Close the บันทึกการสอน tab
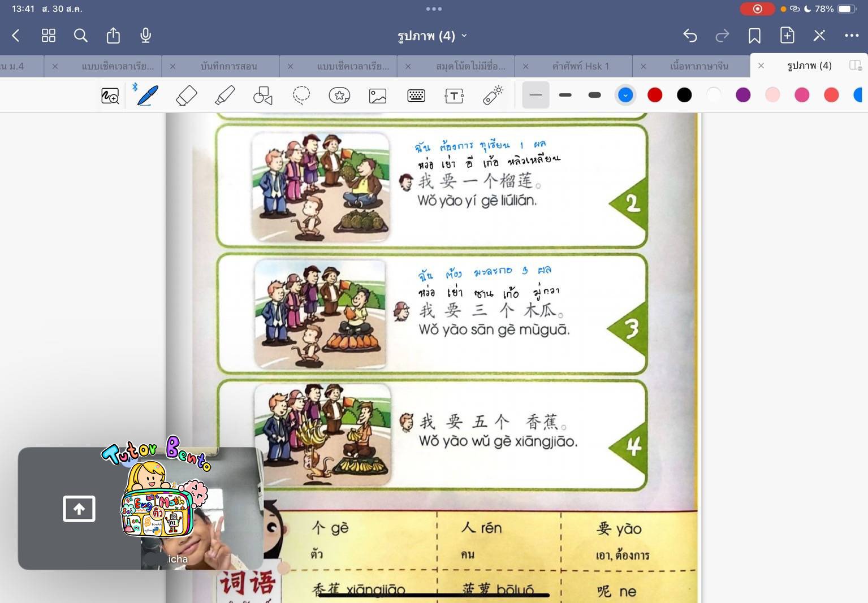The height and width of the screenshot is (603, 868). (172, 66)
